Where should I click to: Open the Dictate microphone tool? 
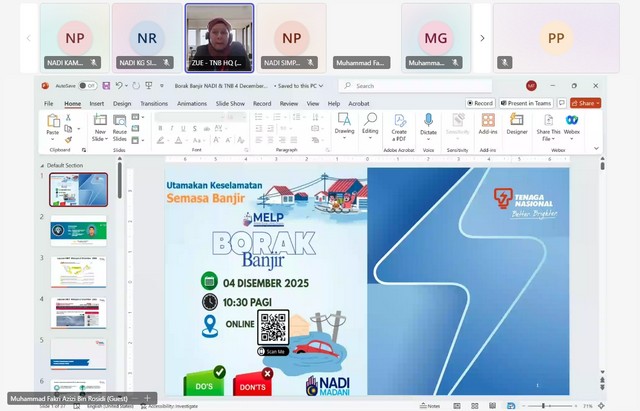(x=428, y=125)
